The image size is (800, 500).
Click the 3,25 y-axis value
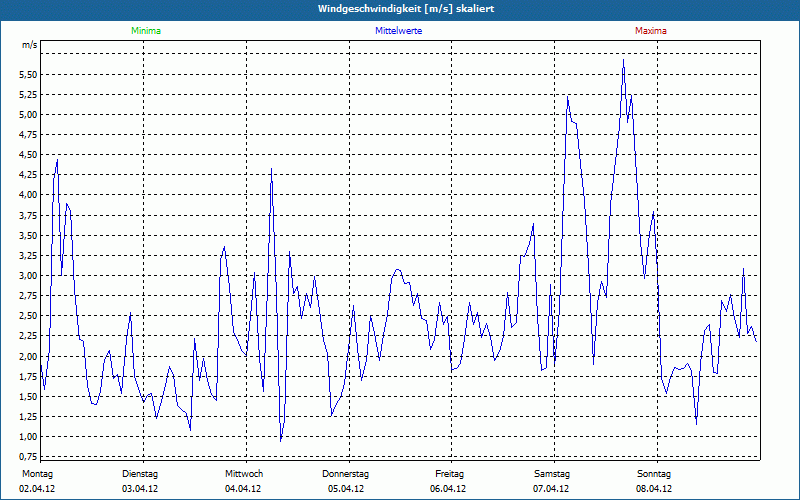click(x=28, y=256)
